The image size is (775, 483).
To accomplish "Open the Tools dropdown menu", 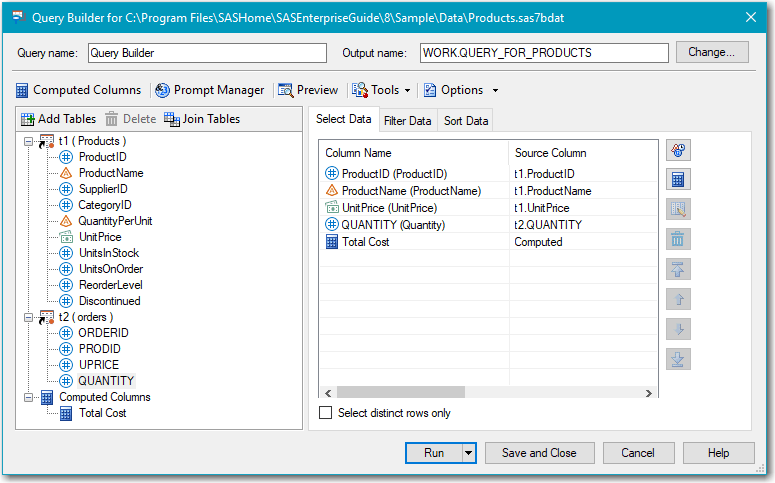I will tap(381, 90).
